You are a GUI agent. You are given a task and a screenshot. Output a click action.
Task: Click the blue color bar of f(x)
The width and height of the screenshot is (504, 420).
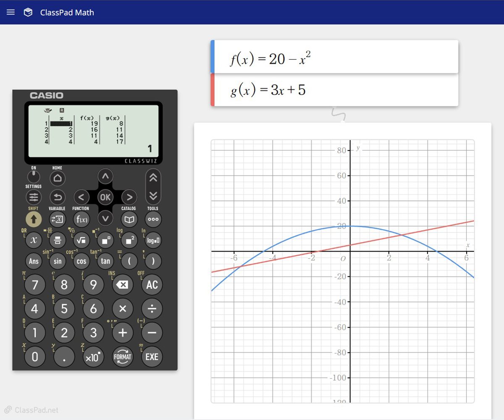[x=213, y=57]
